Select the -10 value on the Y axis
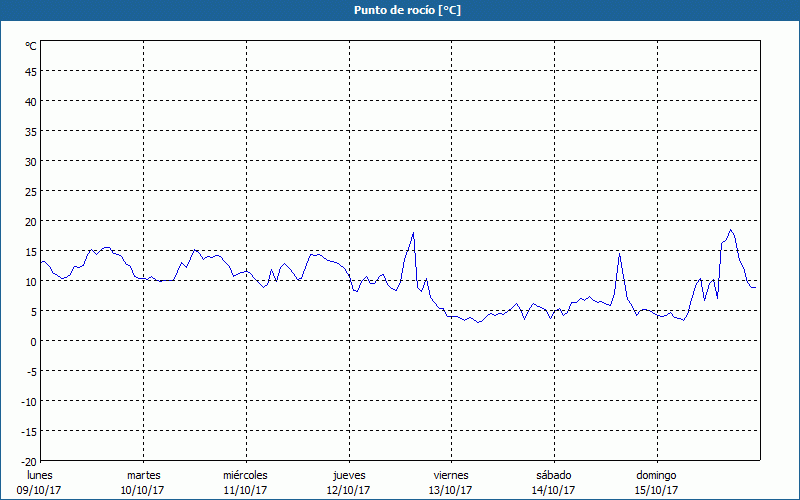 [28, 401]
